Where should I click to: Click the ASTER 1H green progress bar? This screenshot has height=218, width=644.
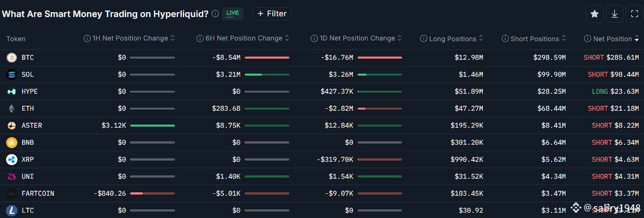[x=153, y=126]
